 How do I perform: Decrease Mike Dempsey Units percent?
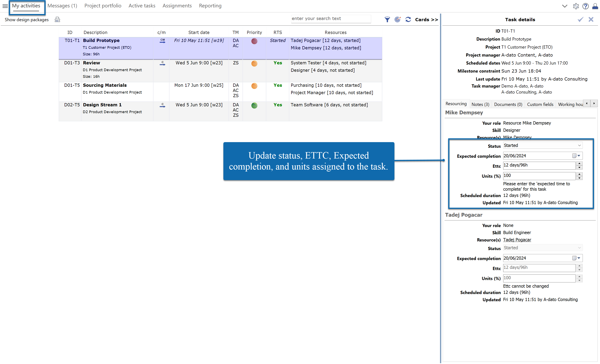coord(580,178)
